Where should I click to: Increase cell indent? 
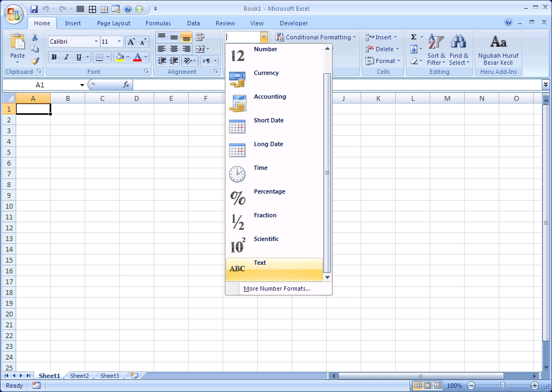point(174,61)
